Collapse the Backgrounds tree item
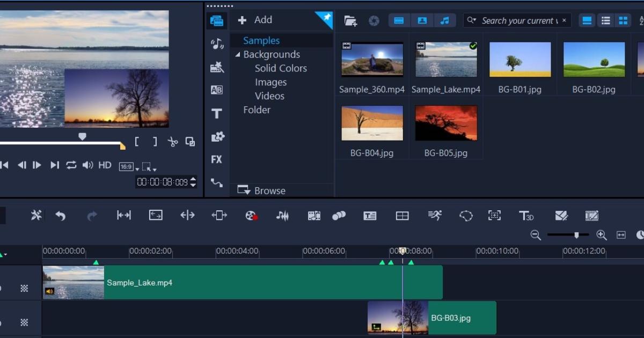 [x=238, y=54]
